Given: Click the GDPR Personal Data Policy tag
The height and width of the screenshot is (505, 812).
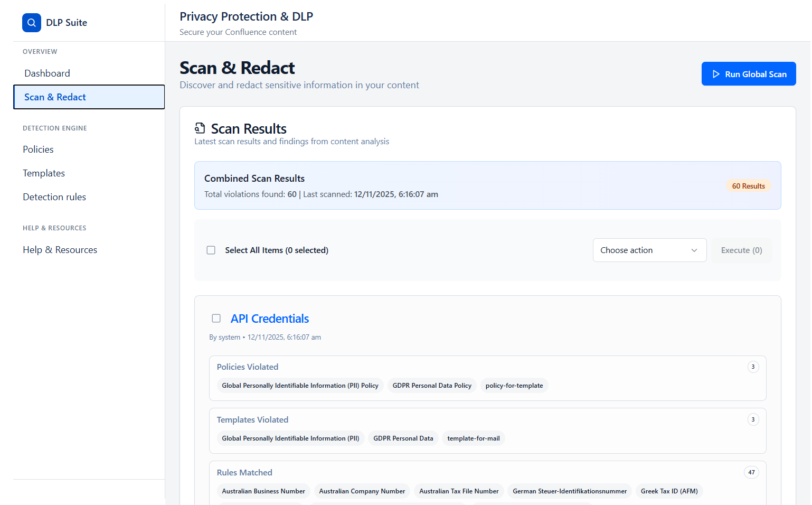Looking at the screenshot, I should pos(432,385).
